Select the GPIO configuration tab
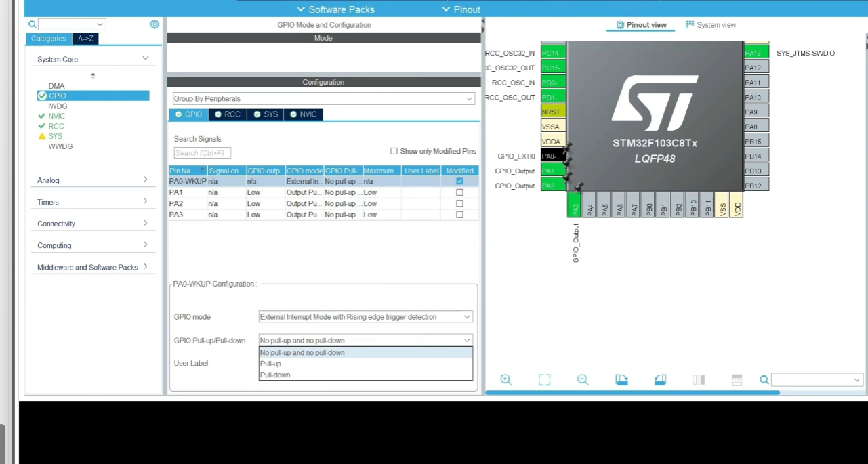This screenshot has width=868, height=464. (x=188, y=114)
